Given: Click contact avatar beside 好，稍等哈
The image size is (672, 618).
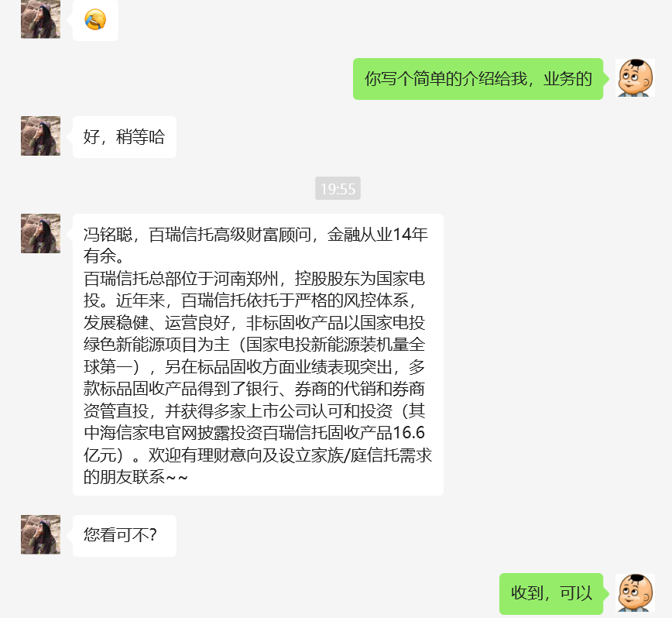Looking at the screenshot, I should (x=41, y=136).
